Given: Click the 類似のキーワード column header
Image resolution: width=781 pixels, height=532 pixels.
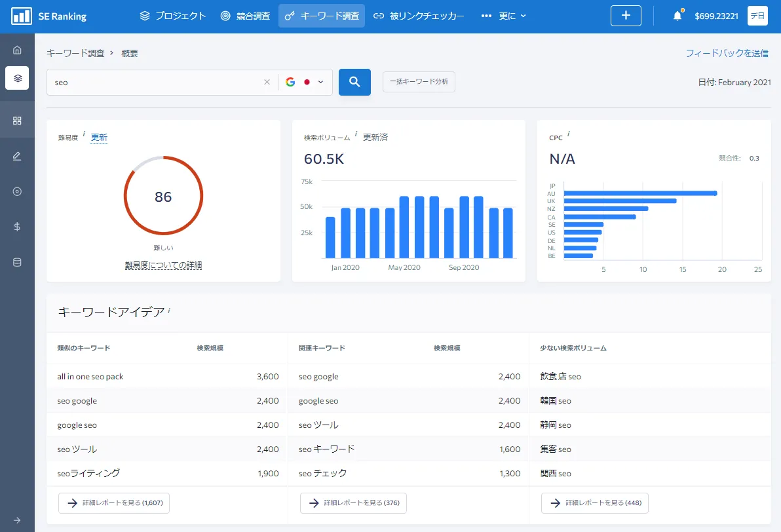Looking at the screenshot, I should point(84,348).
